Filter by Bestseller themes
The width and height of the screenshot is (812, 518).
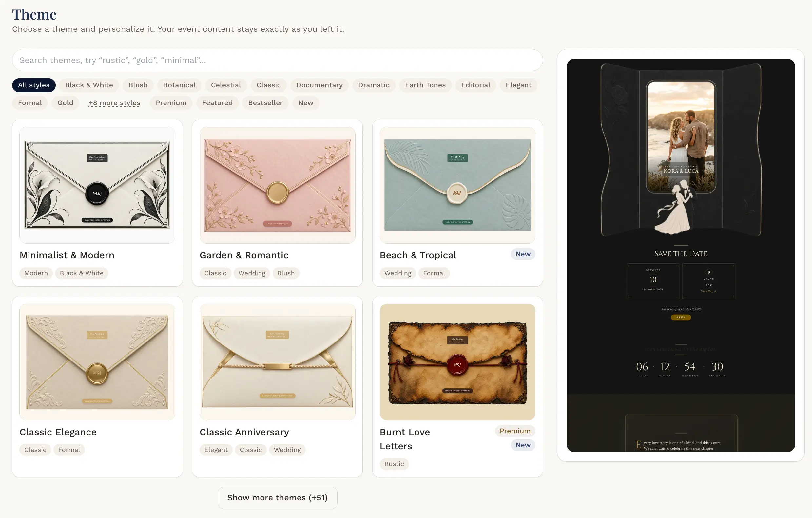[265, 103]
